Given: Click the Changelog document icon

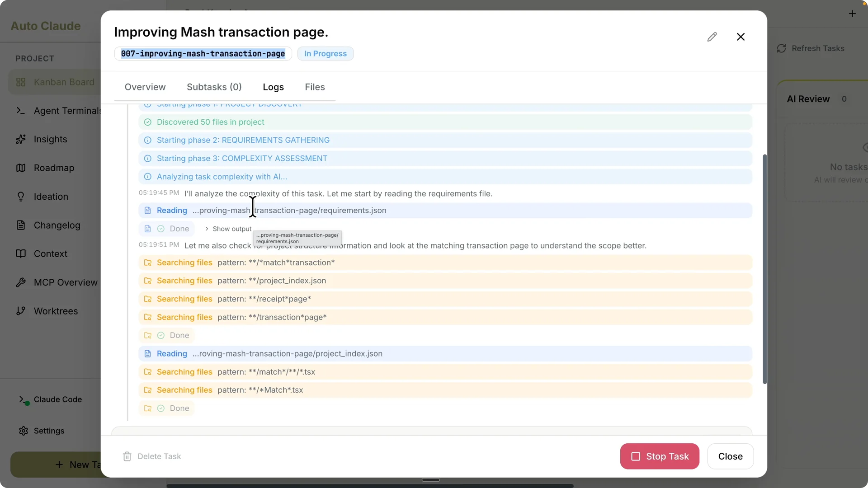Looking at the screenshot, I should [21, 225].
